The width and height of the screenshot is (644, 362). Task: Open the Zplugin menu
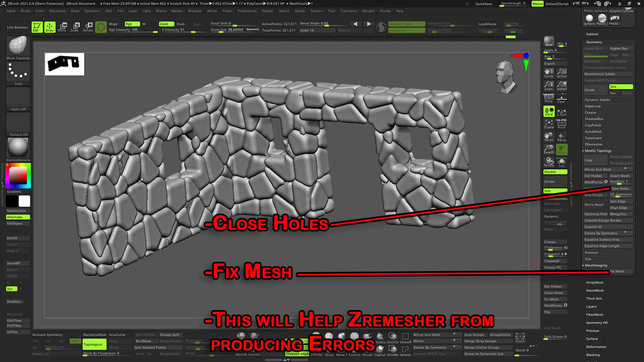367,11
